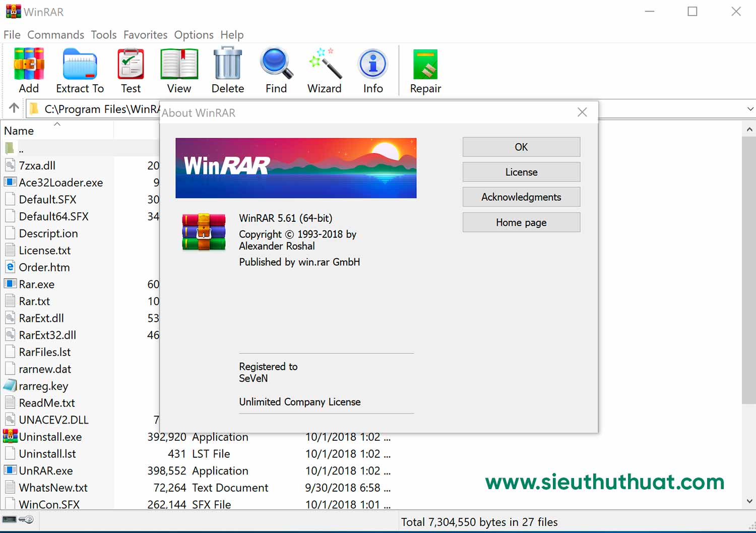Click 'Text Document' type of WhatsNew.txt

point(230,488)
